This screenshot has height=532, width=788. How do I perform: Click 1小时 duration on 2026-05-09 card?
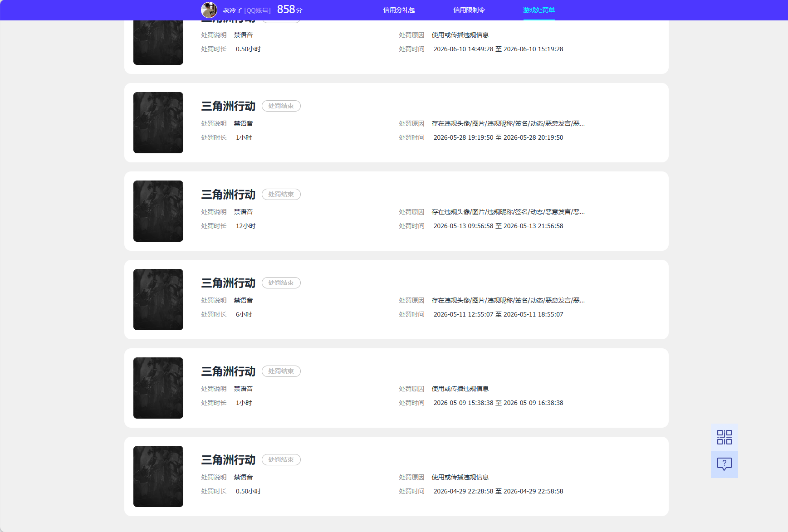coord(244,403)
